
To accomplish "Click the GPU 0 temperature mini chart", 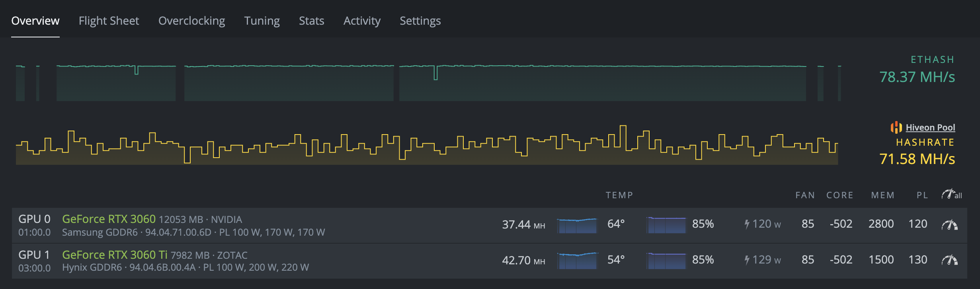I will click(577, 225).
